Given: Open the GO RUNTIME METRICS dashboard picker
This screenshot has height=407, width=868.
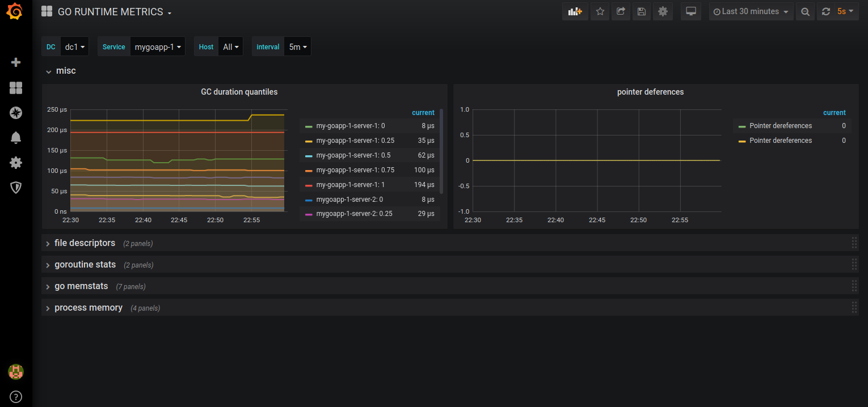Looking at the screenshot, I should (115, 12).
